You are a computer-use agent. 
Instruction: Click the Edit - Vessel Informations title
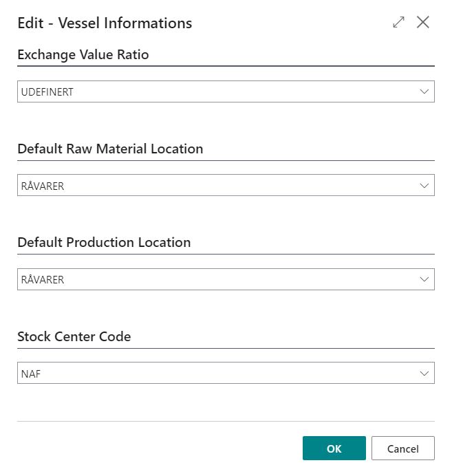tap(105, 23)
